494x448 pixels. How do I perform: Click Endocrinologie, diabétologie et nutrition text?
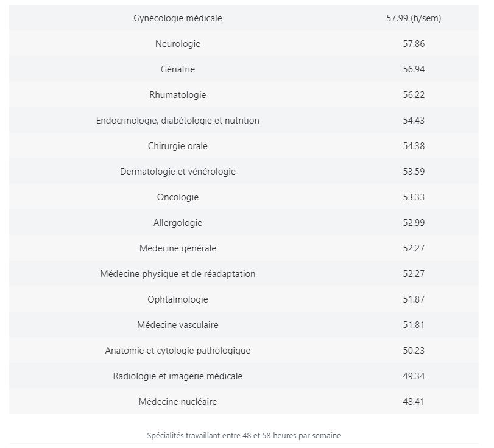tap(178, 121)
